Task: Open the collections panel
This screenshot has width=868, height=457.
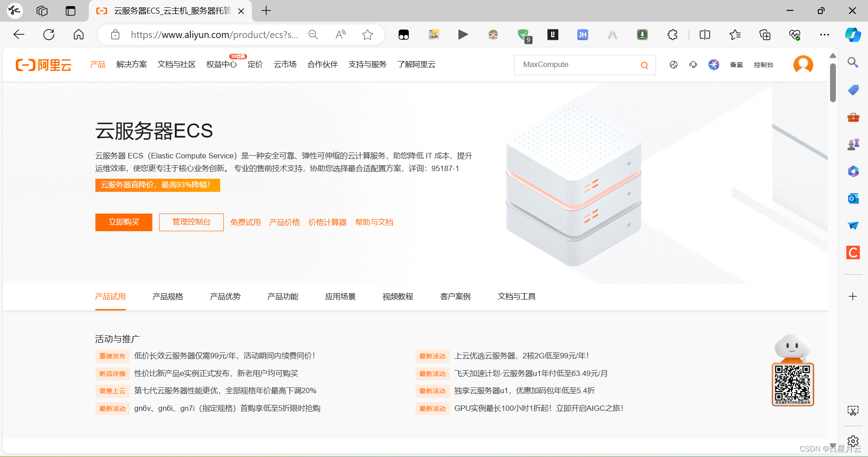Action: [x=765, y=35]
